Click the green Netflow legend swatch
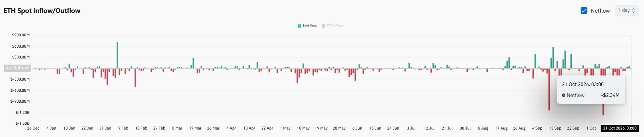The image size is (644, 137). point(300,26)
